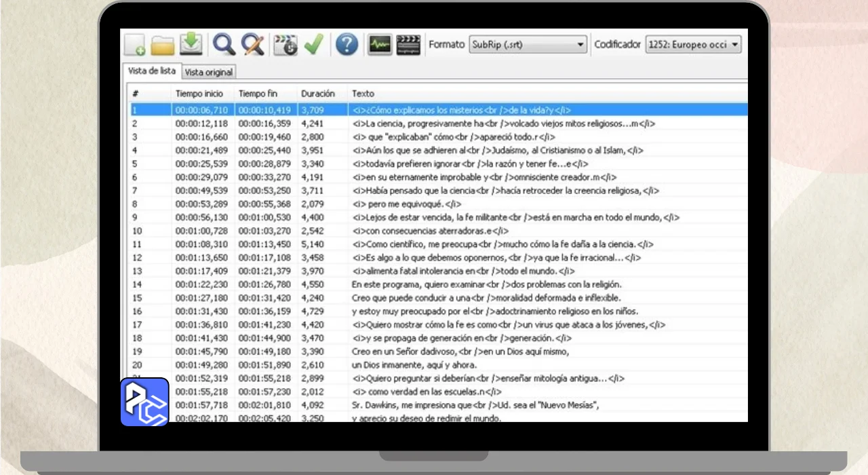Run spell check with the green checkmark

click(313, 45)
